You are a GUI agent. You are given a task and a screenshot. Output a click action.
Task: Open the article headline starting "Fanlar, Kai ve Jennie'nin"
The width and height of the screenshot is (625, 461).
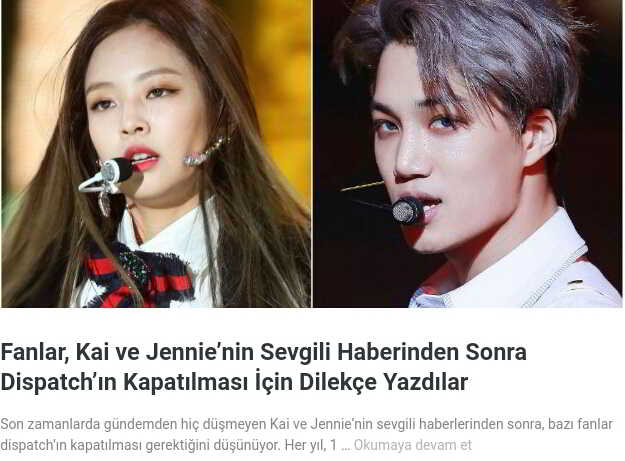point(263,367)
